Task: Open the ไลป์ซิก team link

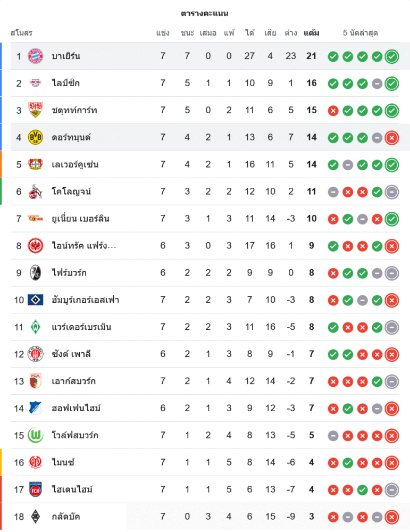Action: click(66, 83)
